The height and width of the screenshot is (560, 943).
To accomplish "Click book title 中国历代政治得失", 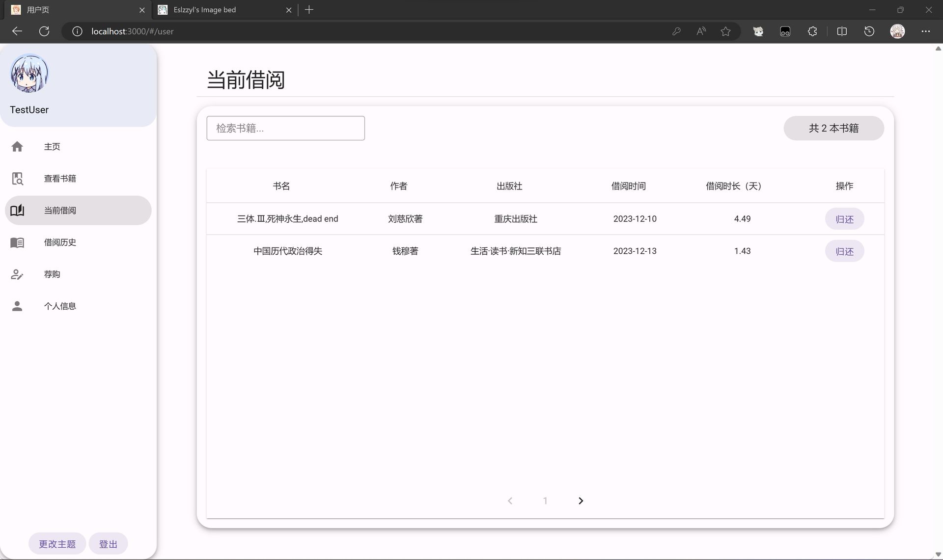I will click(x=287, y=251).
